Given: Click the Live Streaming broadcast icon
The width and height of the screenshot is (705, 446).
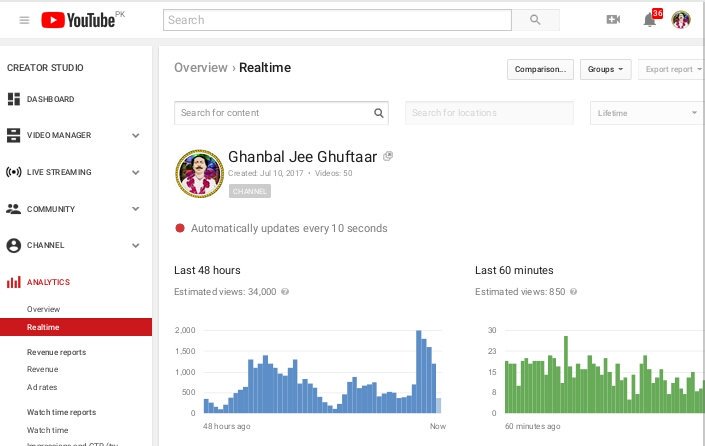Looking at the screenshot, I should [x=13, y=172].
